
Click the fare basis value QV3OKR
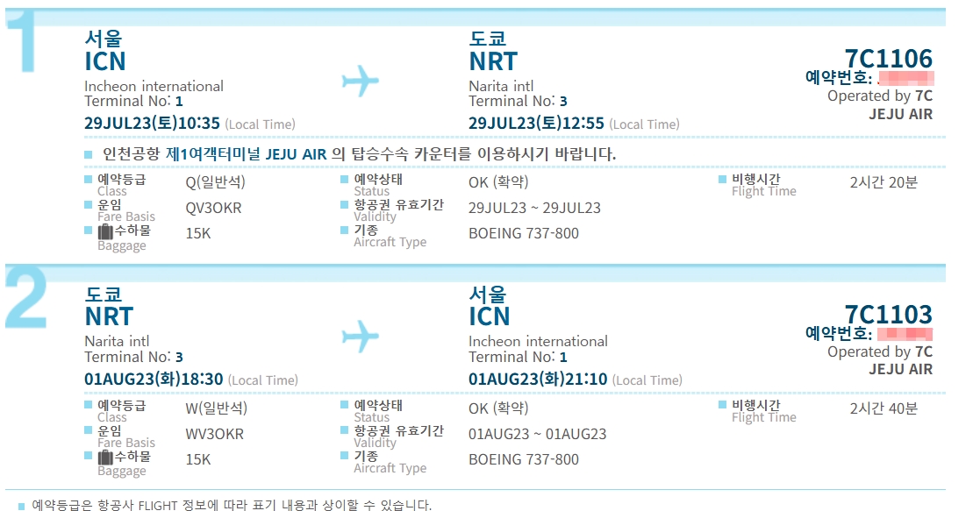[x=213, y=208]
